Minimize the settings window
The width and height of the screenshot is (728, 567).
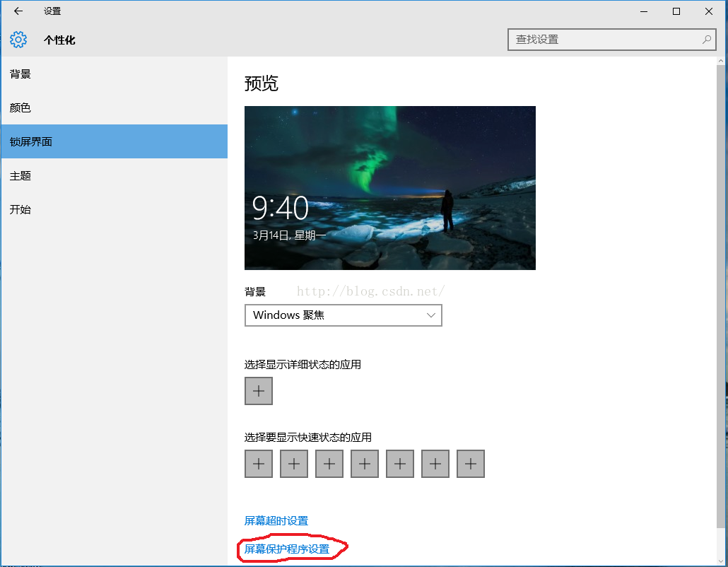644,11
